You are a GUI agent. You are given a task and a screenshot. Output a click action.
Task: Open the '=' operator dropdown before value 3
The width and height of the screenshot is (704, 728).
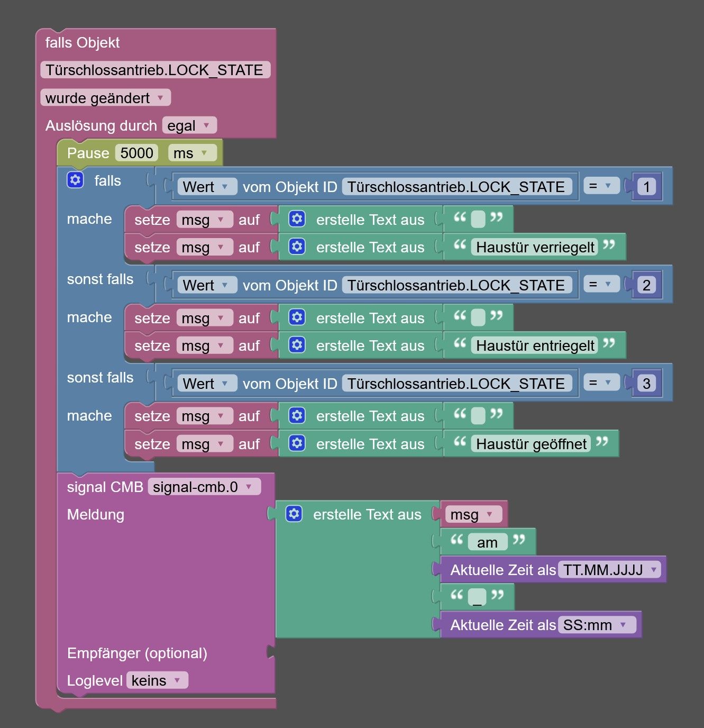601,383
